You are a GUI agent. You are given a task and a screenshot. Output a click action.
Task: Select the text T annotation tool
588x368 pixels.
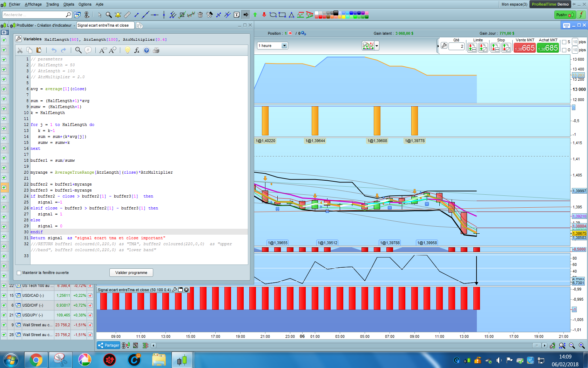tap(237, 15)
